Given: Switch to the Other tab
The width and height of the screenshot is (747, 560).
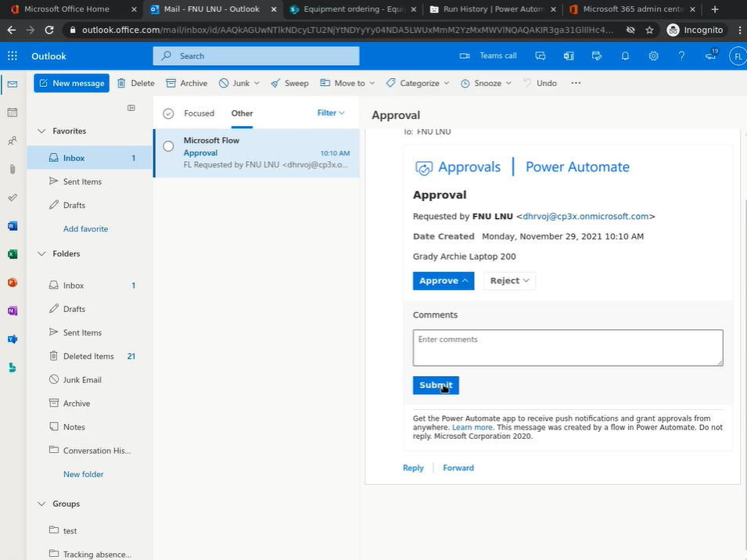Looking at the screenshot, I should (242, 113).
